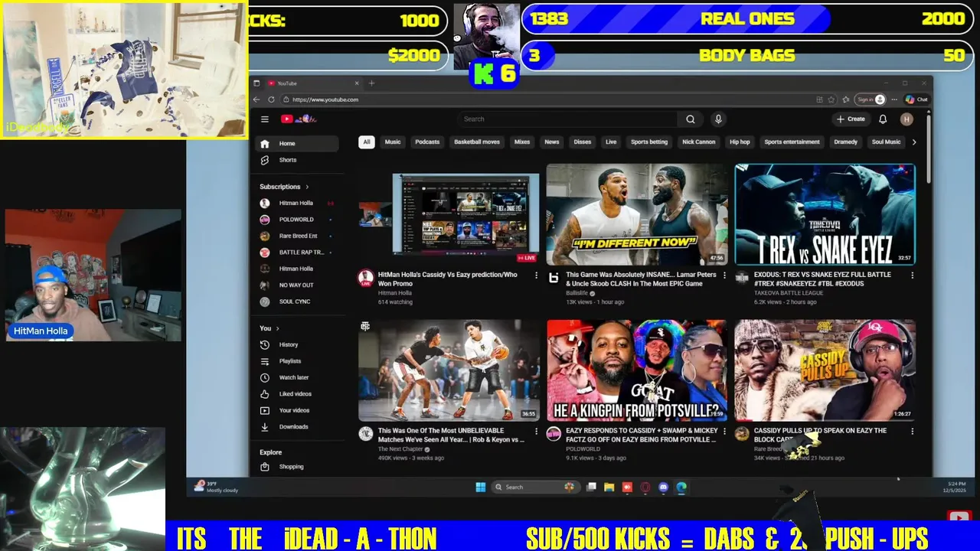Open options for EXODUS T REX video
Image resolution: width=980 pixels, height=551 pixels.
pos(912,275)
